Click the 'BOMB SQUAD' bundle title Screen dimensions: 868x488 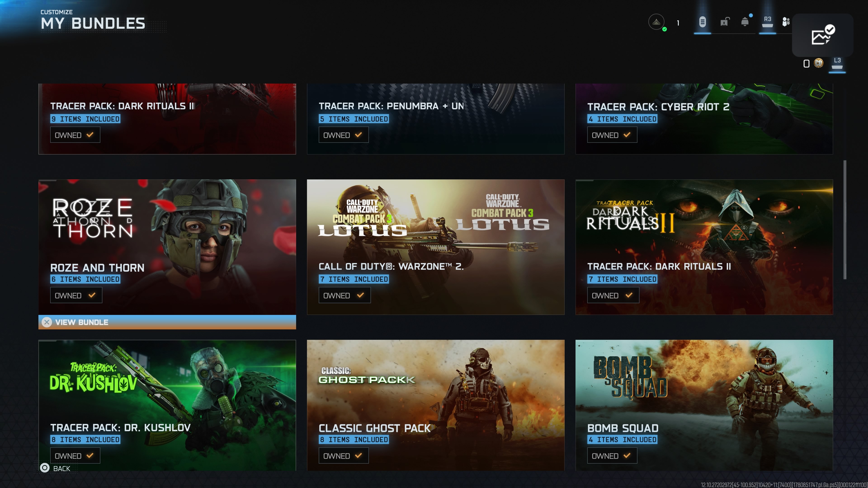(623, 428)
